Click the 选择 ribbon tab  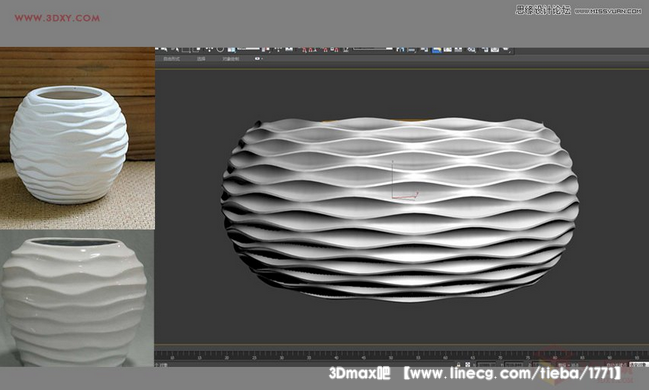point(201,59)
